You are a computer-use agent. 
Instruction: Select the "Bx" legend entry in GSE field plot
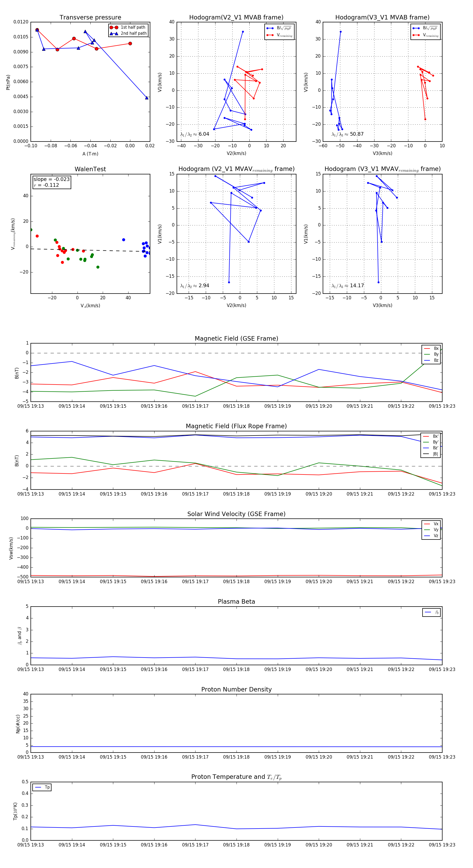click(431, 349)
